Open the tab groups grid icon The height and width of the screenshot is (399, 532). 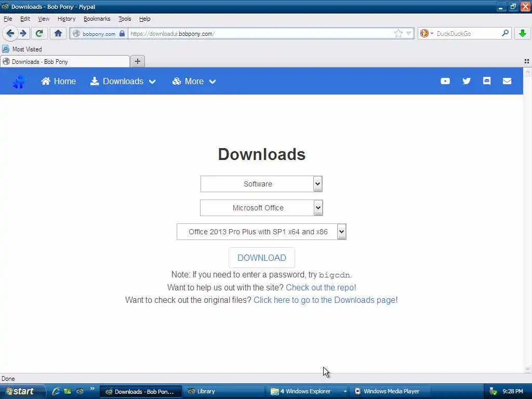pos(527,61)
